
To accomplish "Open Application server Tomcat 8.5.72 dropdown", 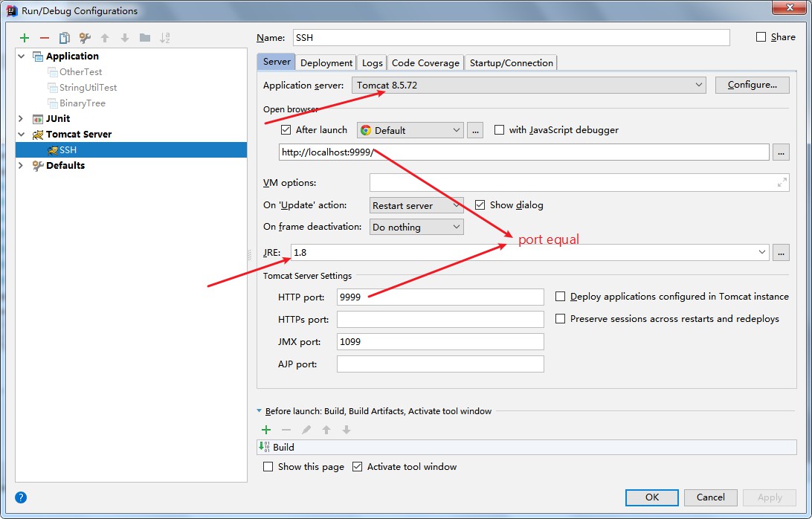I will coord(529,85).
